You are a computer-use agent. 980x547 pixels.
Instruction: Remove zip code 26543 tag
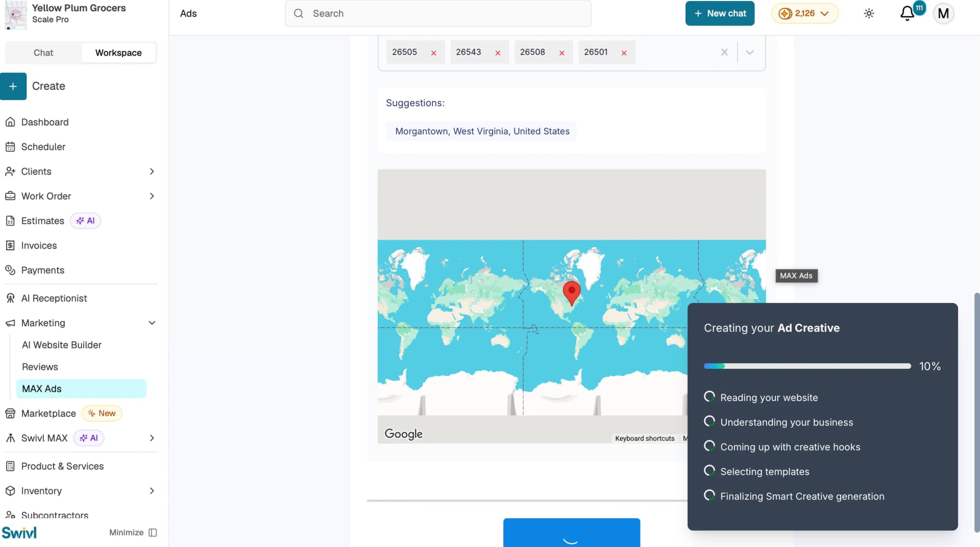coord(498,53)
